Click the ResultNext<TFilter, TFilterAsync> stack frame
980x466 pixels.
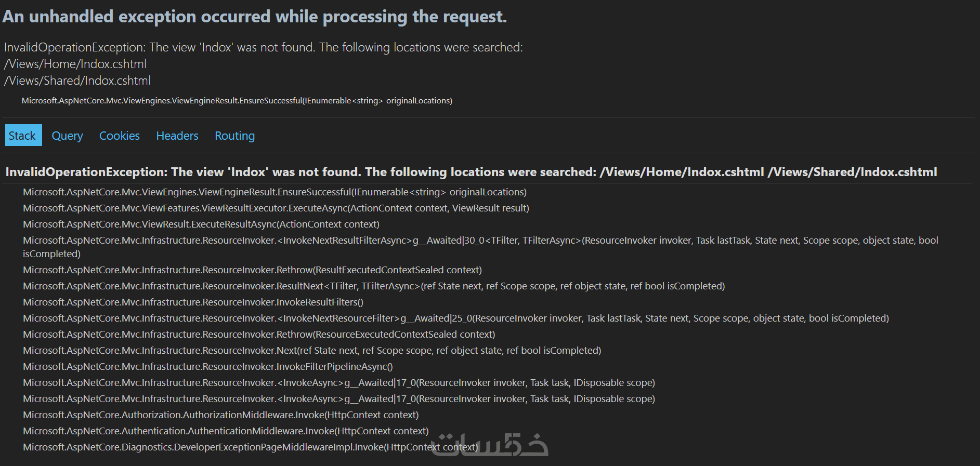point(373,286)
